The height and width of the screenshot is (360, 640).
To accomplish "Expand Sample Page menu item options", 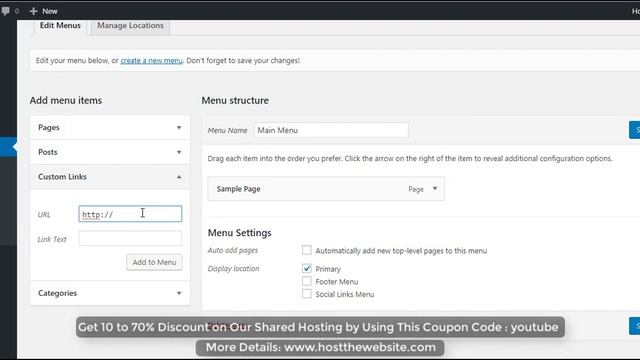I will (435, 189).
